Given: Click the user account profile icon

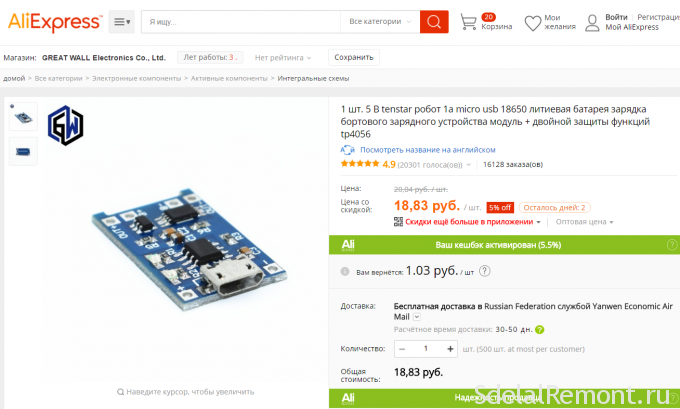Looking at the screenshot, I should (x=592, y=23).
